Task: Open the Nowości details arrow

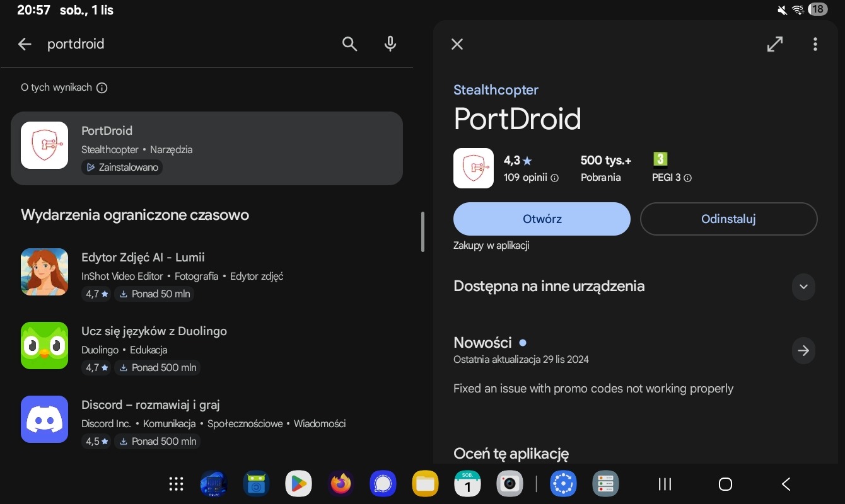Action: (x=803, y=351)
